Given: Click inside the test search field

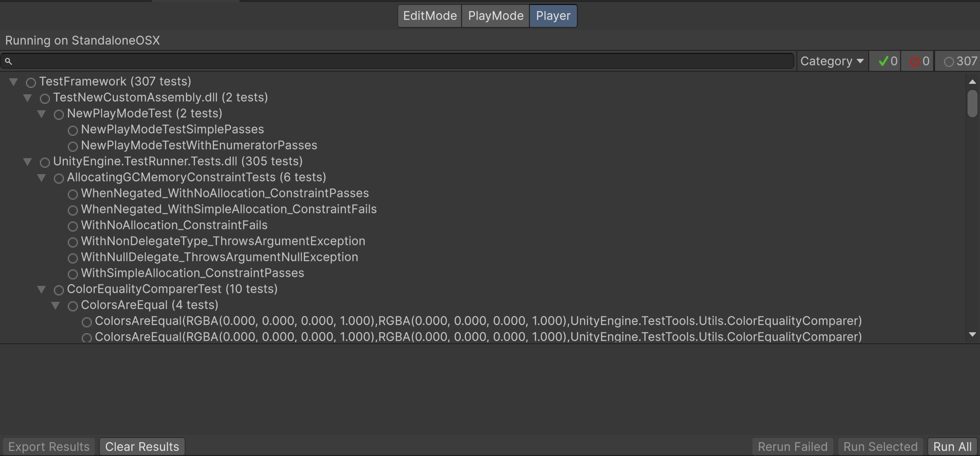Looking at the screenshot, I should (x=349, y=61).
